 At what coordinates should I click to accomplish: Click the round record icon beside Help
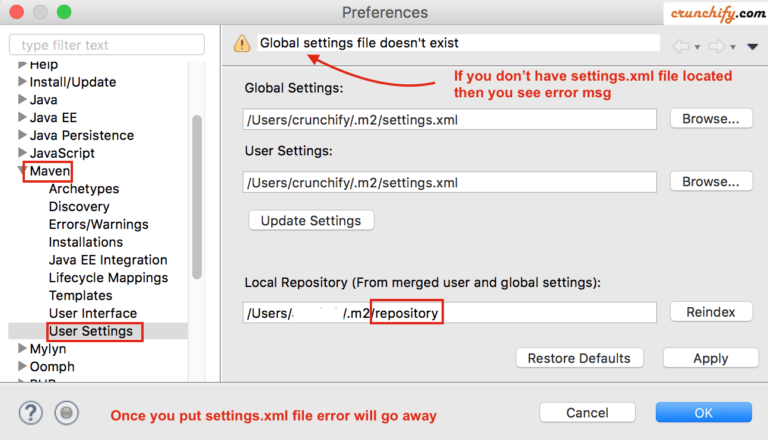click(66, 412)
